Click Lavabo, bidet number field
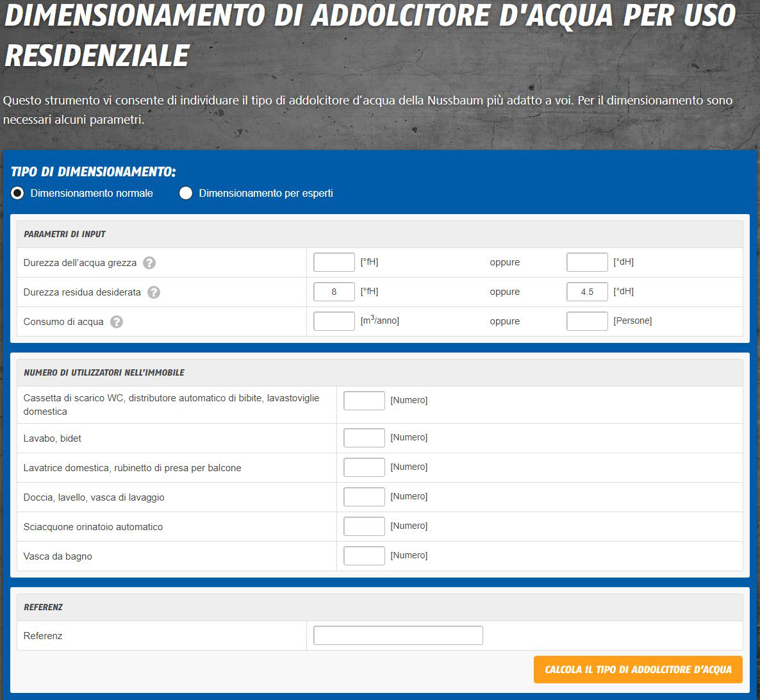This screenshot has height=700, width=760. (x=364, y=438)
